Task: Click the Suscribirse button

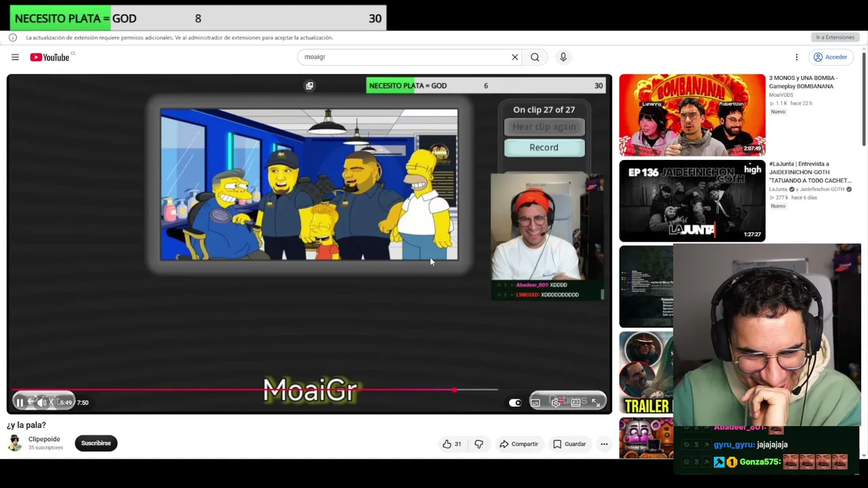Action: [x=96, y=443]
